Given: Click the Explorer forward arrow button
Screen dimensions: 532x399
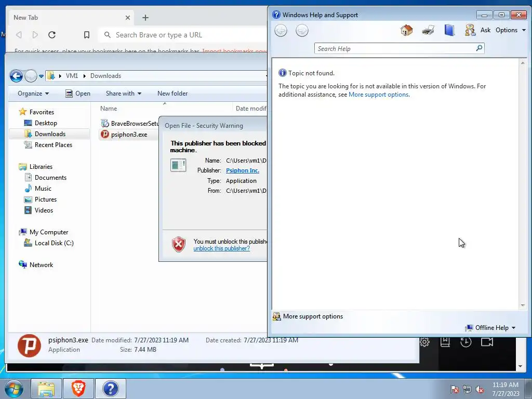Looking at the screenshot, I should 31,76.
